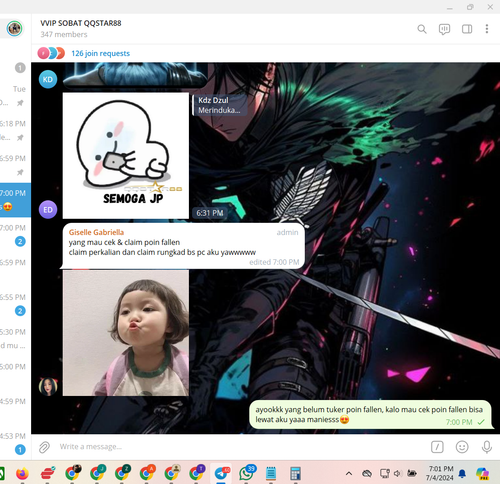Image resolution: width=500 pixels, height=484 pixels.
Task: Open the chat row dated Tue
Action: click(15, 96)
